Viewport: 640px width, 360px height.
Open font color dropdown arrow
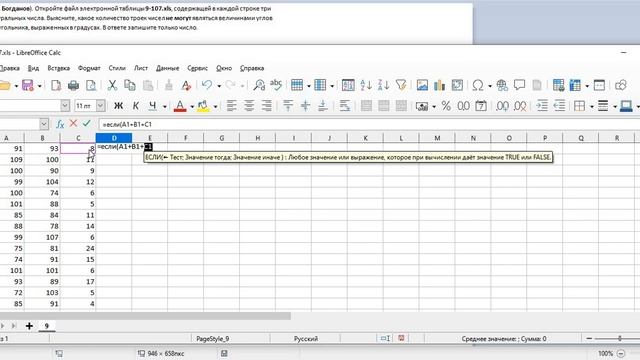pos(192,107)
